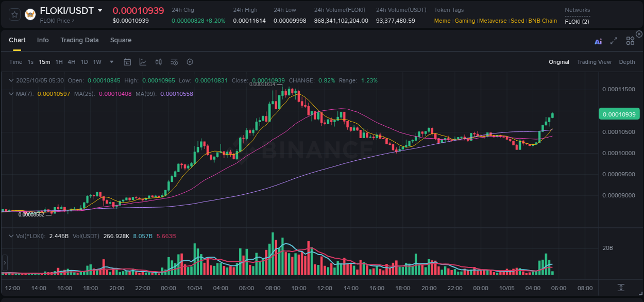Open the indicator settings list icon
The width and height of the screenshot is (644, 302).
click(174, 62)
